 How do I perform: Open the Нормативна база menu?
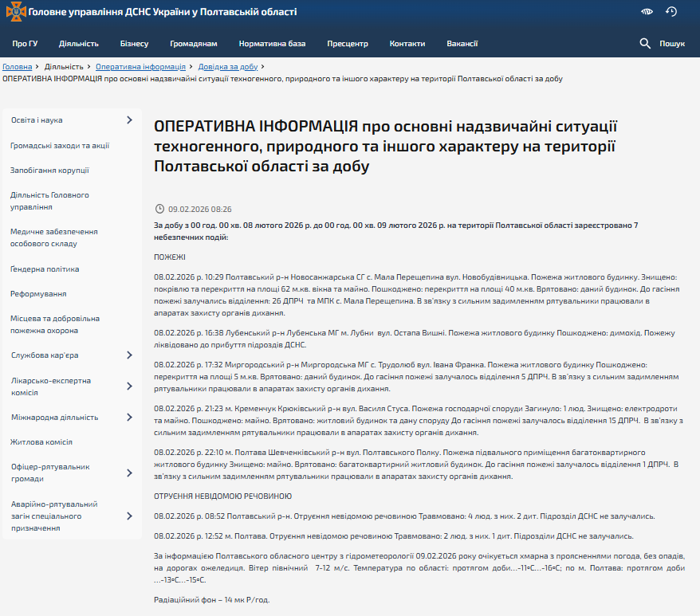click(x=273, y=44)
